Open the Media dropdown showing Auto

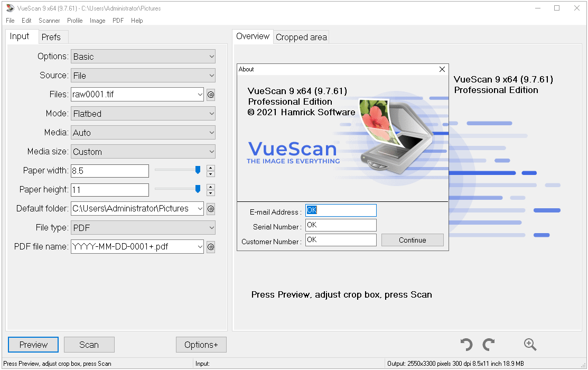(x=143, y=133)
